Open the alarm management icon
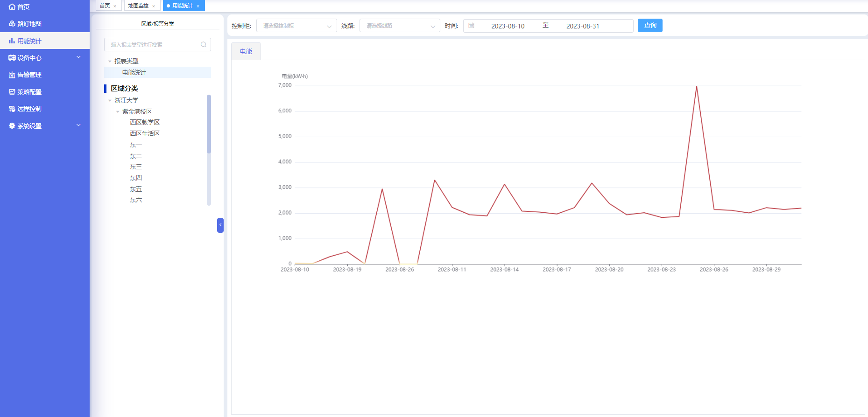Viewport: 868px width, 417px height. pyautogui.click(x=12, y=75)
